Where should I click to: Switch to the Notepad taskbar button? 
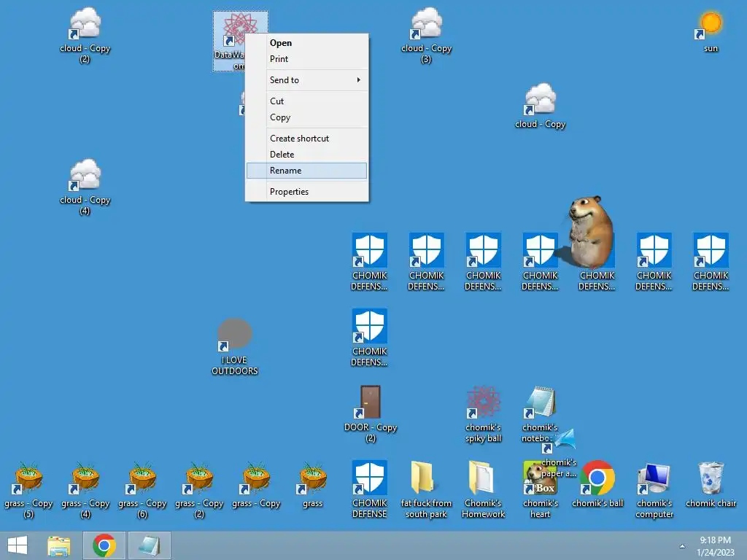[x=149, y=545]
